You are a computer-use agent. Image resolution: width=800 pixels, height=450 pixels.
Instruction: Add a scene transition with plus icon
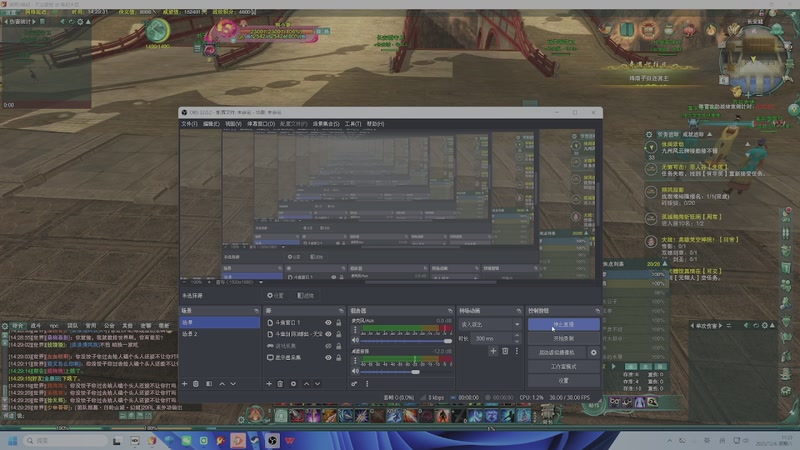click(x=493, y=351)
